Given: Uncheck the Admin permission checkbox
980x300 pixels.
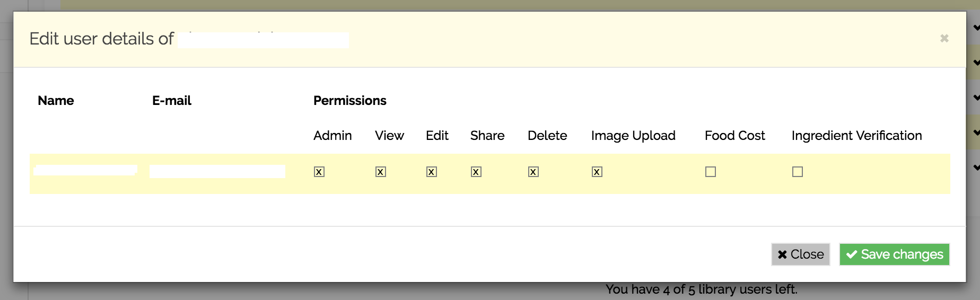Looking at the screenshot, I should [319, 172].
